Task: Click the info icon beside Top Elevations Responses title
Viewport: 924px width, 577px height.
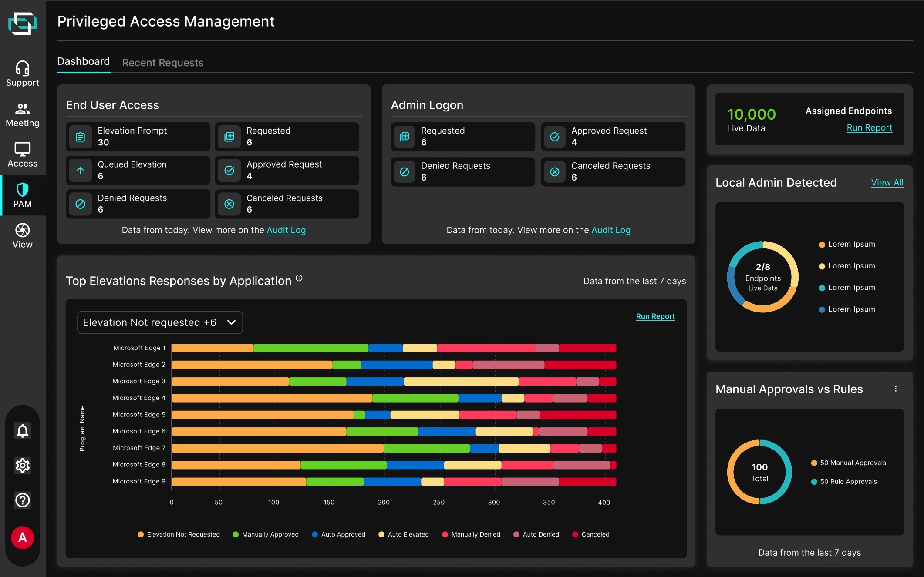Action: point(299,278)
